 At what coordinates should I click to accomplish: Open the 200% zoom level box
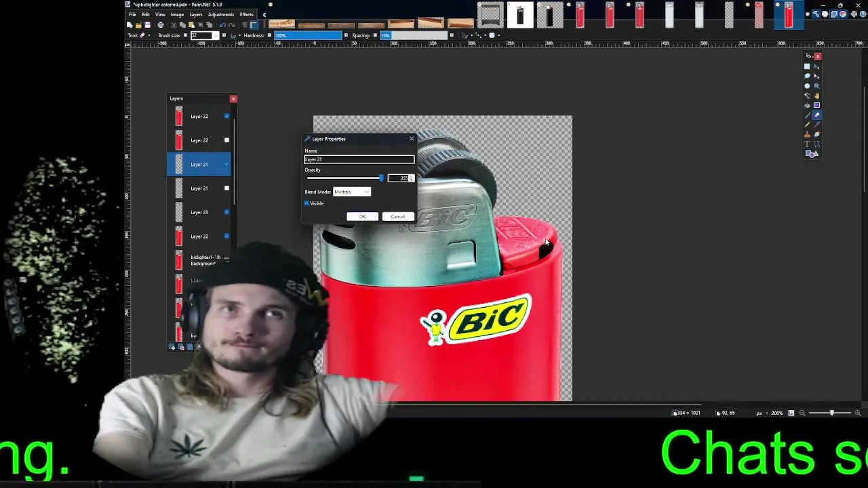point(777,413)
